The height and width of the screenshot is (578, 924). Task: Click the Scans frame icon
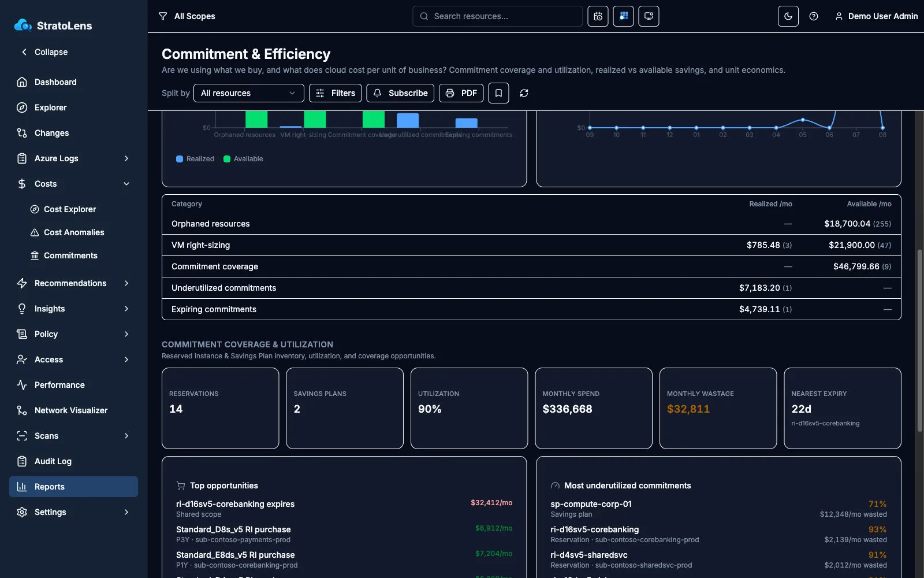click(x=22, y=436)
